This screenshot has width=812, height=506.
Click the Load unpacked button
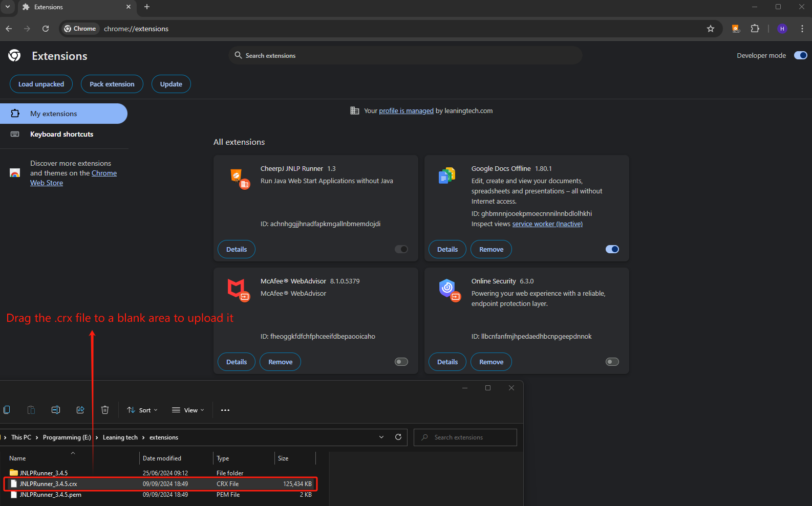[41, 84]
